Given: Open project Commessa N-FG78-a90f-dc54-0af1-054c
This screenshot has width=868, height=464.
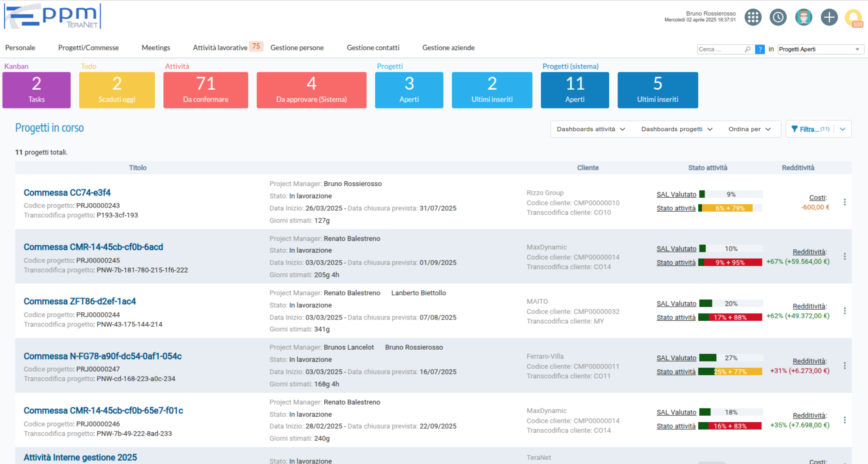Looking at the screenshot, I should 103,356.
